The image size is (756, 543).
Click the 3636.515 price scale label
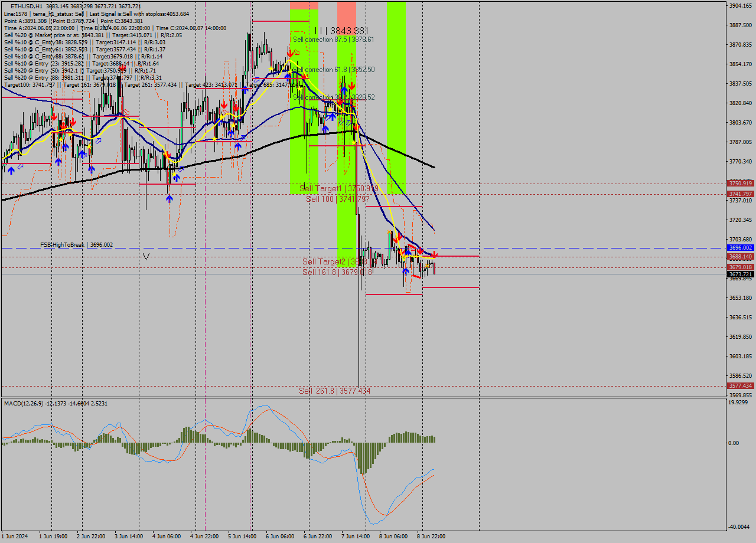(x=740, y=317)
